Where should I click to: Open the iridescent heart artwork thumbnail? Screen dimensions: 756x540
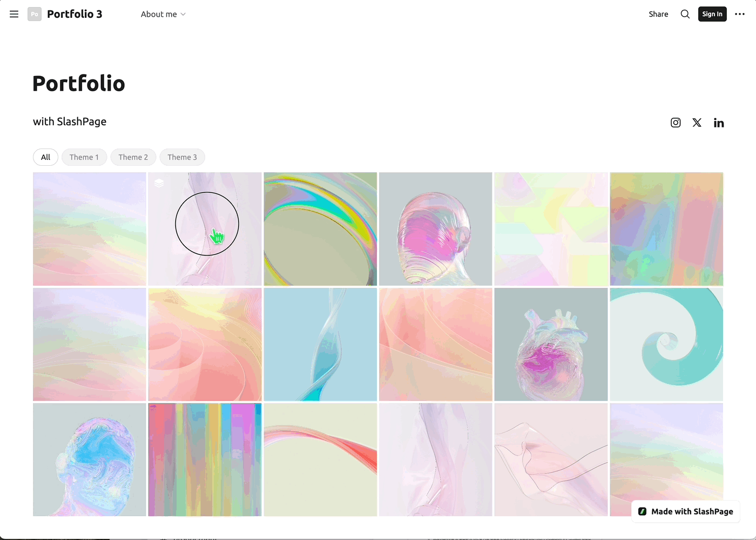[x=551, y=345]
